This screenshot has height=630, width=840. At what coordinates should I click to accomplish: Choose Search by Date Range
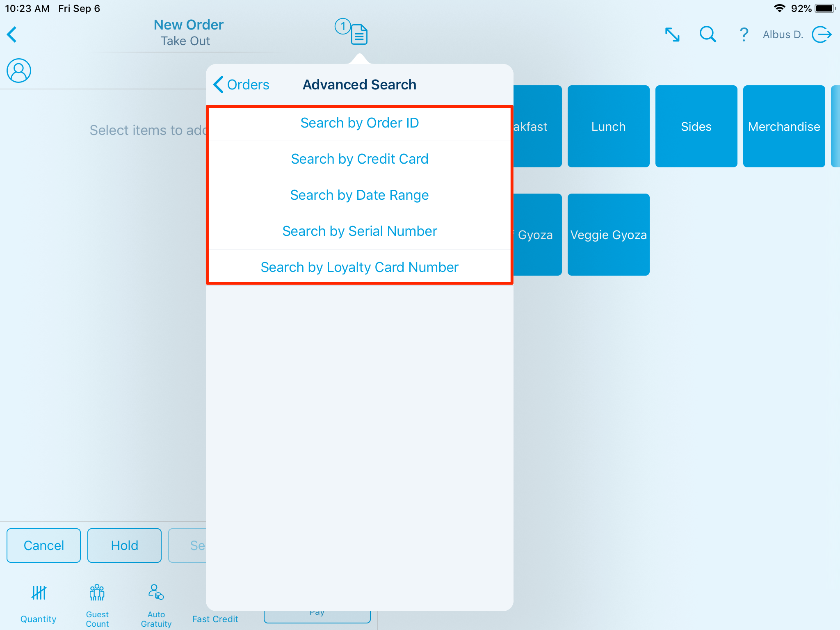pyautogui.click(x=359, y=195)
